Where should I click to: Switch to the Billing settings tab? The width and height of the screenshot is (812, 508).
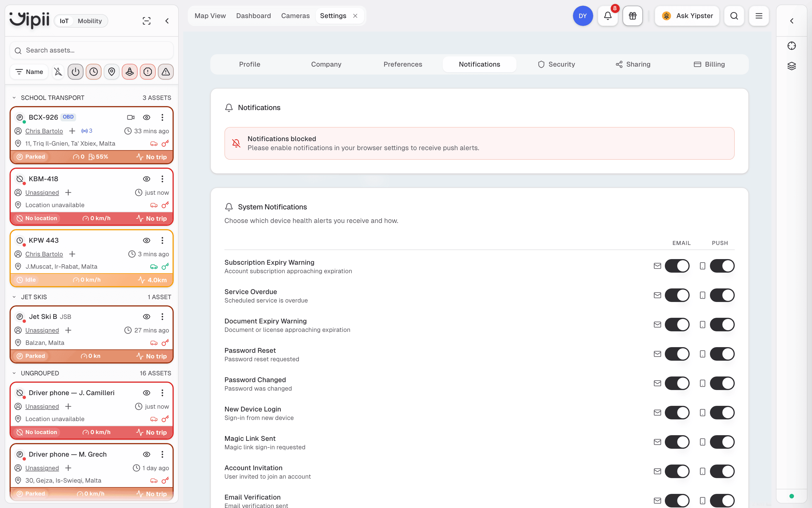click(x=709, y=64)
